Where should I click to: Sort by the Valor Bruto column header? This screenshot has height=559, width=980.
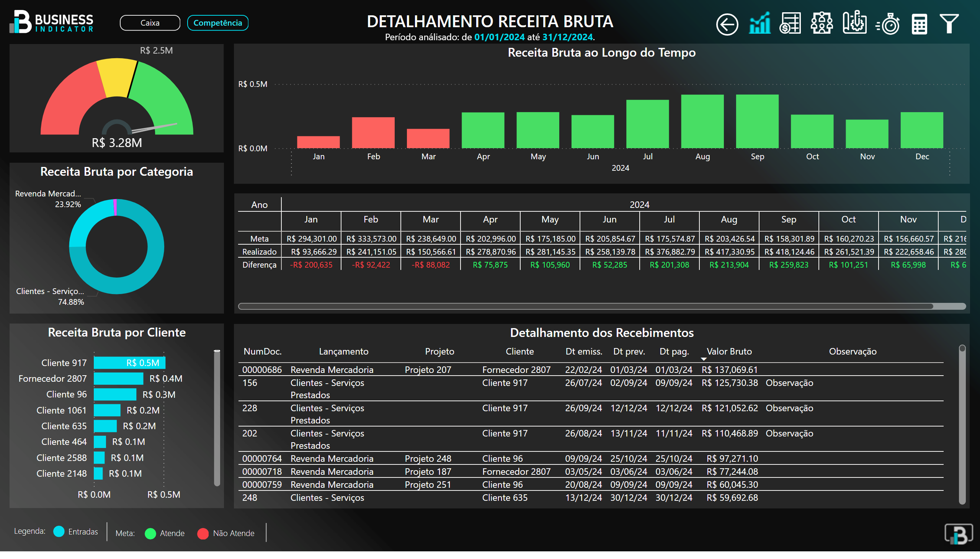[x=728, y=351]
